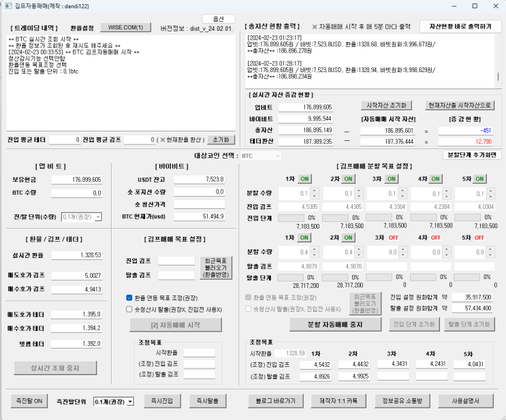Toggle exit stage 3차 OFF button
Viewport: 506px width, 420px height.
coord(394,238)
